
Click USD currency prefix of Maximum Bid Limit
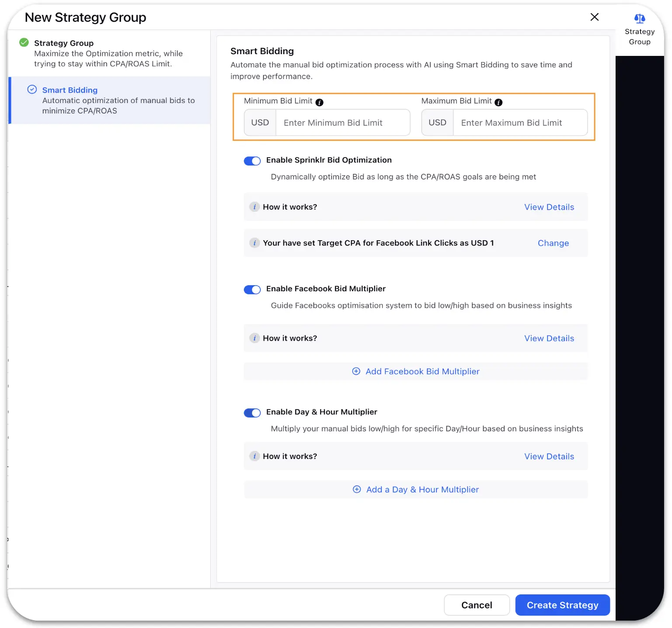point(437,123)
